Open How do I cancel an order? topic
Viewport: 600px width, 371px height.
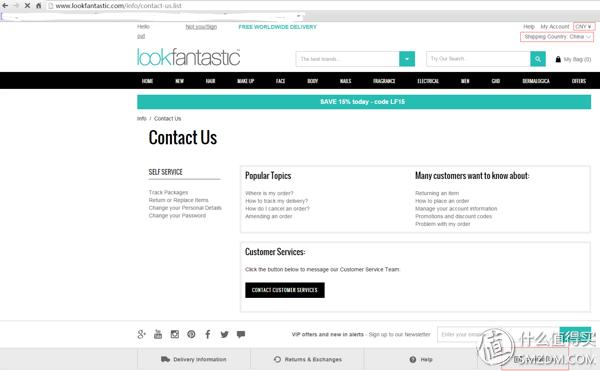click(277, 208)
